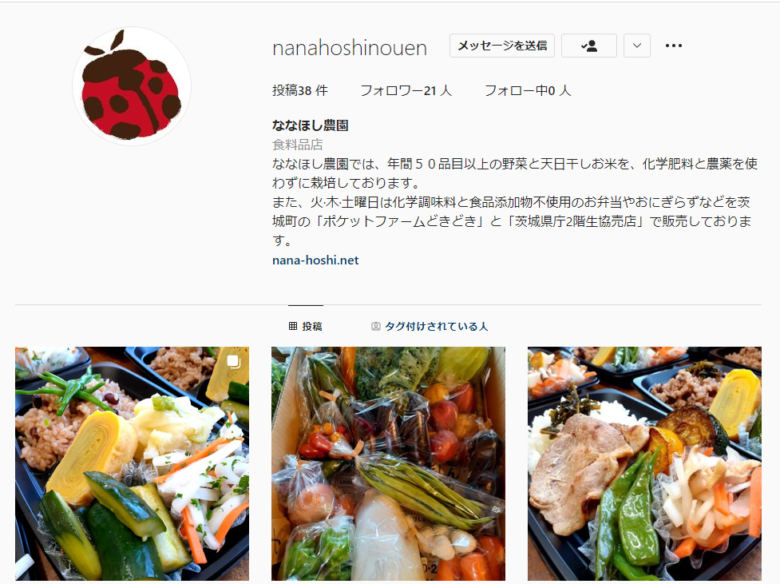
Task: Click the 投稿38件 post count
Action: click(x=300, y=91)
